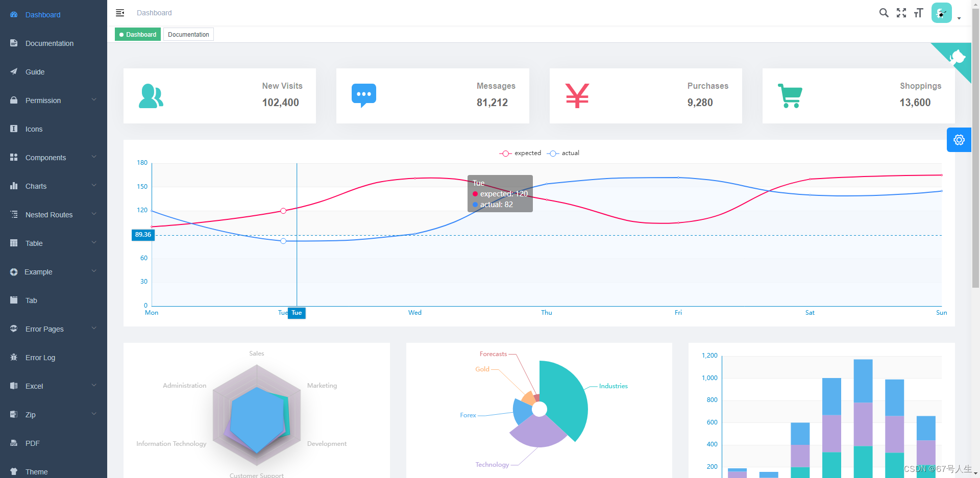Click the Error Pages 404 icon
The height and width of the screenshot is (478, 980).
tap(14, 329)
